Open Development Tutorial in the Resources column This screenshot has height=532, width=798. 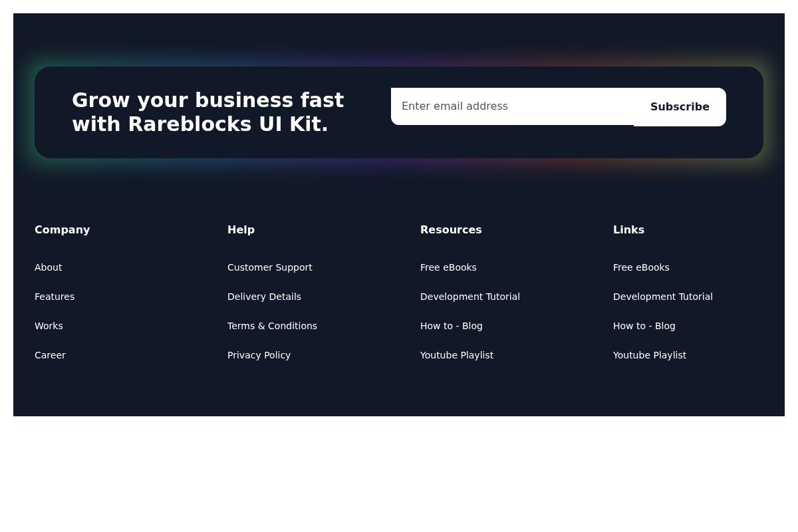click(469, 297)
